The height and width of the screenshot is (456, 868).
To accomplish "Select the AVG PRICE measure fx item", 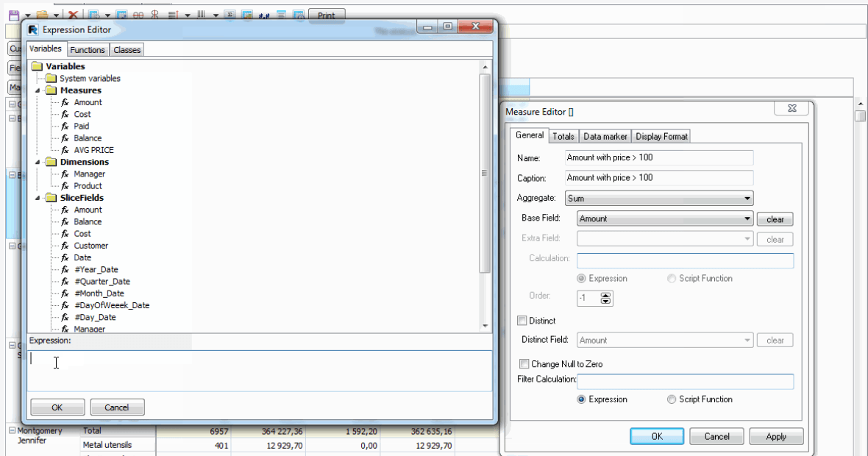I will pyautogui.click(x=96, y=150).
